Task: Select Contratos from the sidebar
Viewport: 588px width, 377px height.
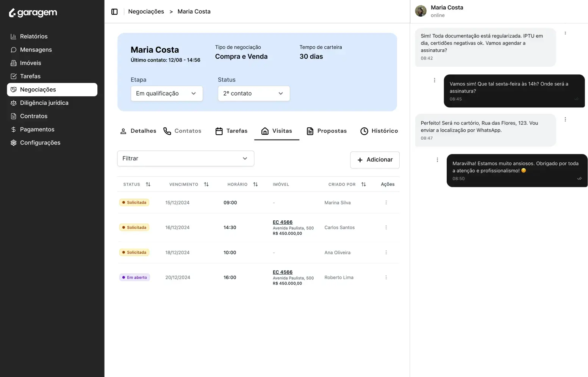Action: point(33,116)
